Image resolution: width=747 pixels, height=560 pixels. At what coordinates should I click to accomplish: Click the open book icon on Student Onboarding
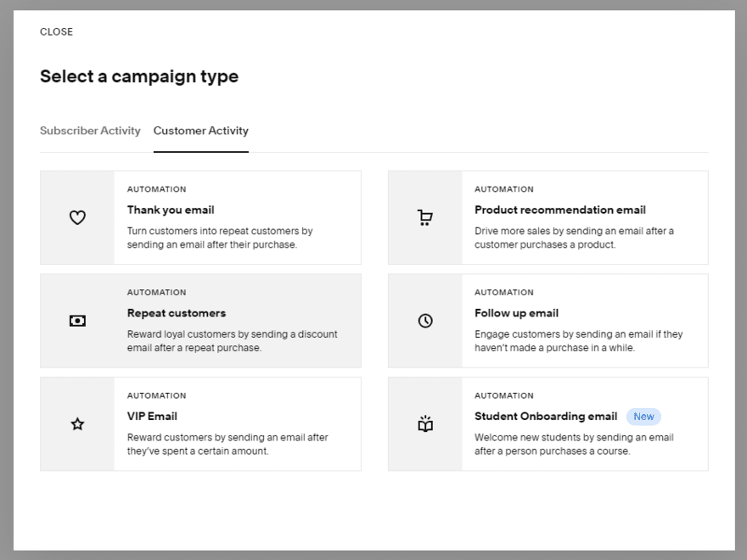click(x=425, y=424)
